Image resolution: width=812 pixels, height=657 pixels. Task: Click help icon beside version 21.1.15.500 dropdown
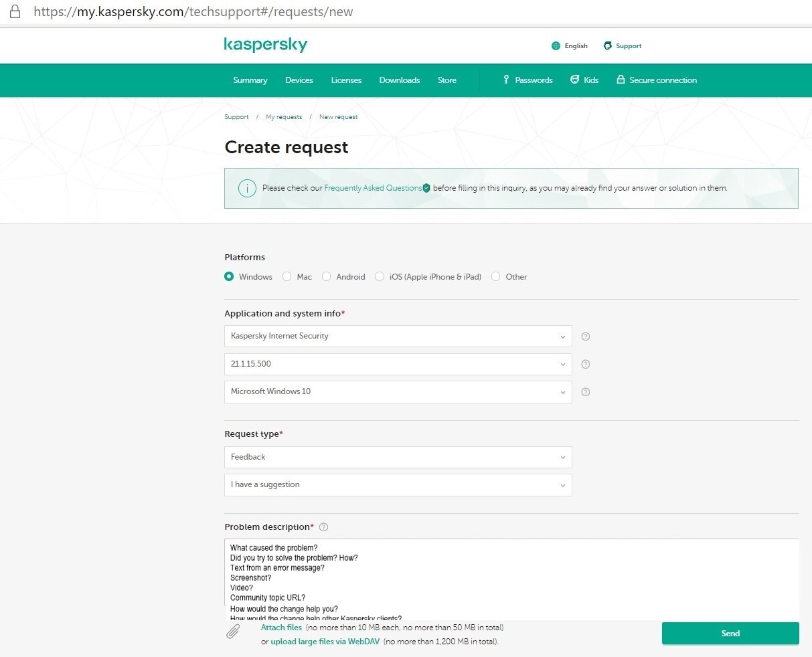click(x=586, y=365)
